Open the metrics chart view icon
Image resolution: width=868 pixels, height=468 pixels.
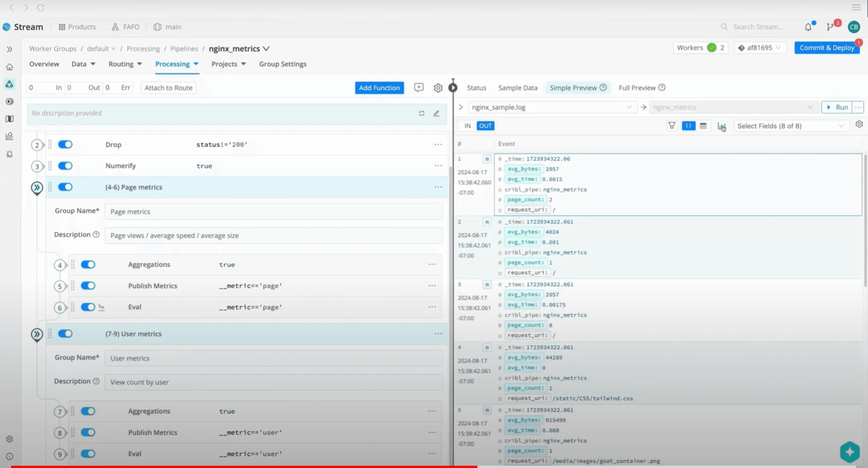point(721,126)
